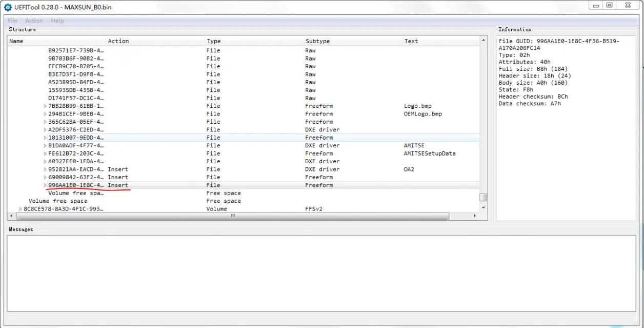Image resolution: width=644 pixels, height=328 pixels.
Task: Select the 294B1CEF-9BEB-4... file entry
Action: tap(244, 114)
